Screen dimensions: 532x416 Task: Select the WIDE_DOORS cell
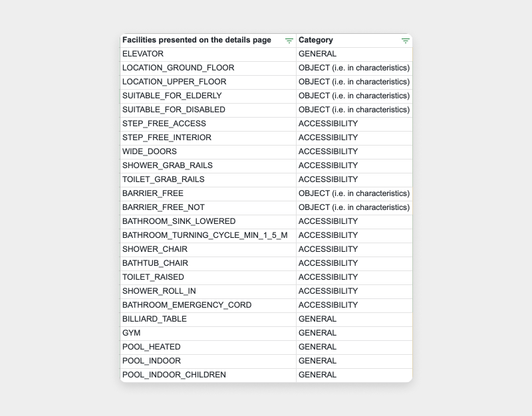pyautogui.click(x=208, y=152)
